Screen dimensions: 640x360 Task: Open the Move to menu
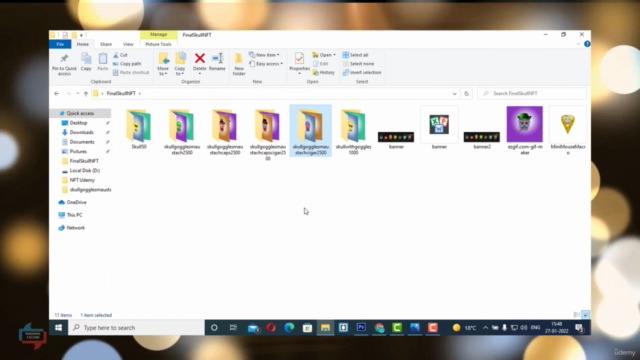[163, 64]
